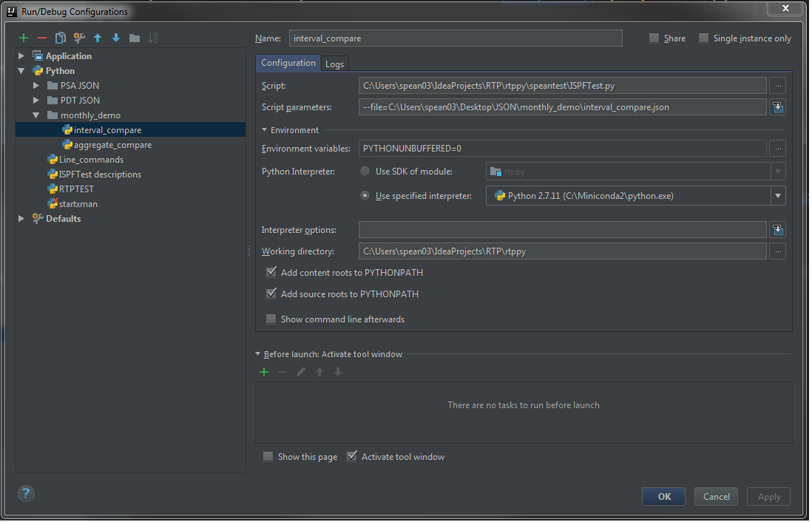Expand the Script parameters field
This screenshot has width=812, height=522.
click(x=777, y=107)
